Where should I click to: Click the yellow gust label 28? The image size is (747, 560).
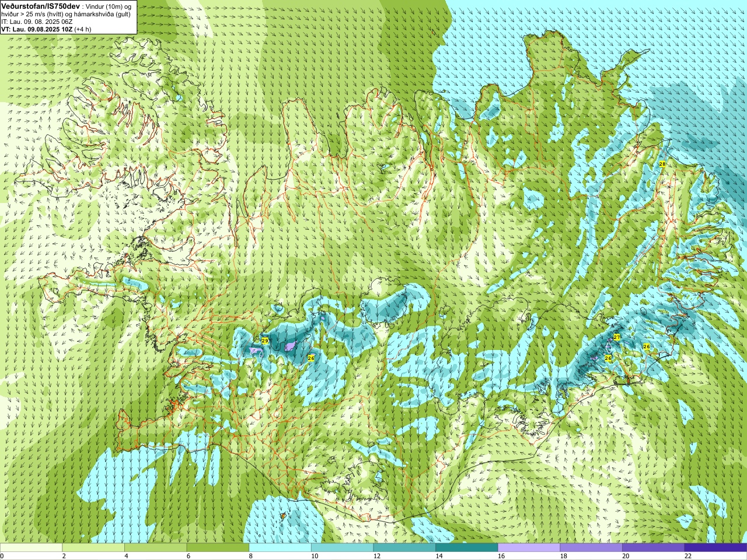click(x=662, y=164)
